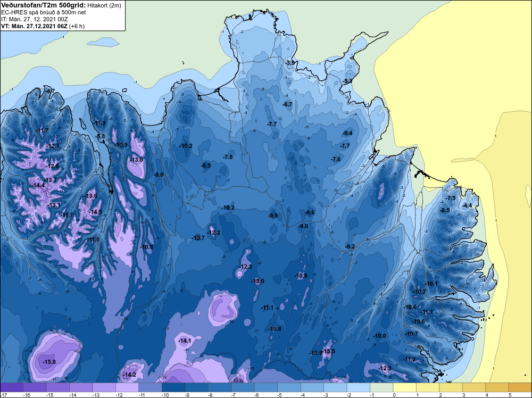Viewport: 532px width, 398px height.
Task: Select legend swatch between 0 and 1
Action: 404,387
